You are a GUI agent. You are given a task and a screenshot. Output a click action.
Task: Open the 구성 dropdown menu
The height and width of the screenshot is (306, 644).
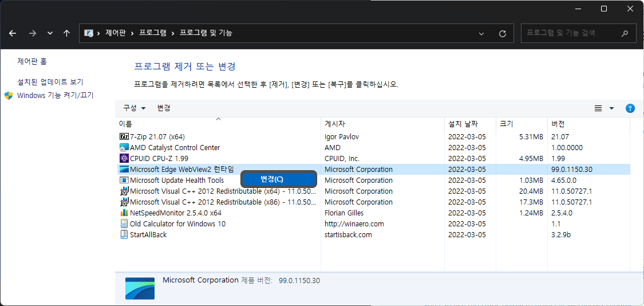click(x=135, y=108)
